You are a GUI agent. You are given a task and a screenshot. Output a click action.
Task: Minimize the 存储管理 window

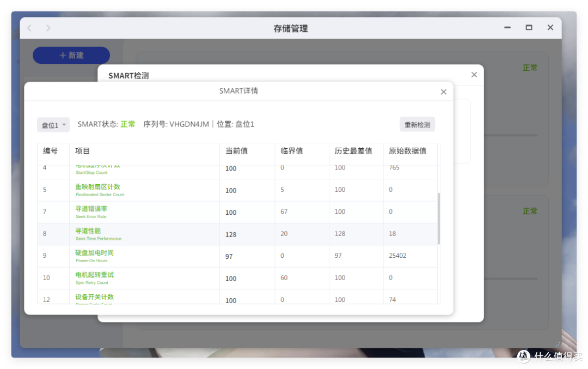pos(507,27)
